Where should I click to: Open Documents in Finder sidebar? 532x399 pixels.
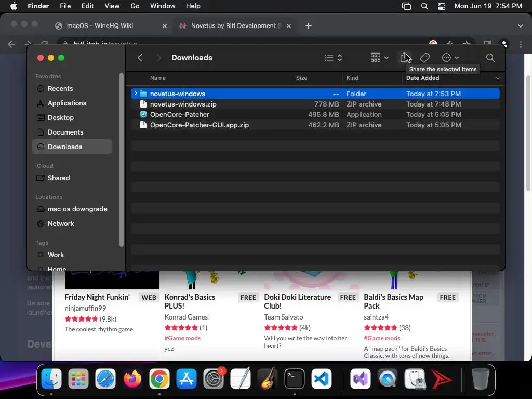pos(72,132)
